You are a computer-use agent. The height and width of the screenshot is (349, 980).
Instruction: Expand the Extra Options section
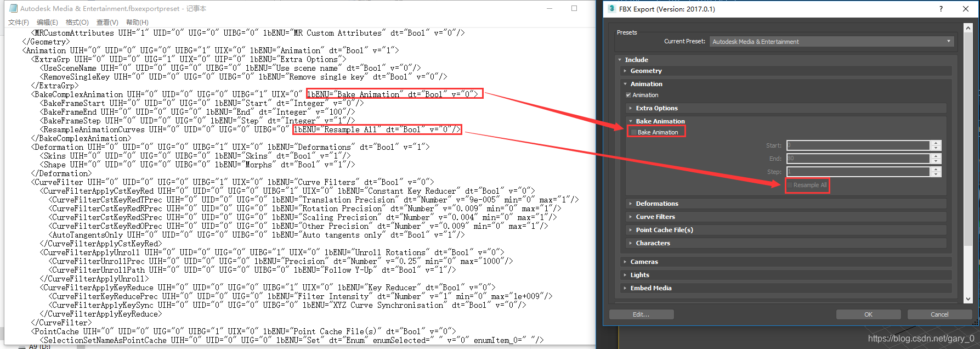pos(631,108)
